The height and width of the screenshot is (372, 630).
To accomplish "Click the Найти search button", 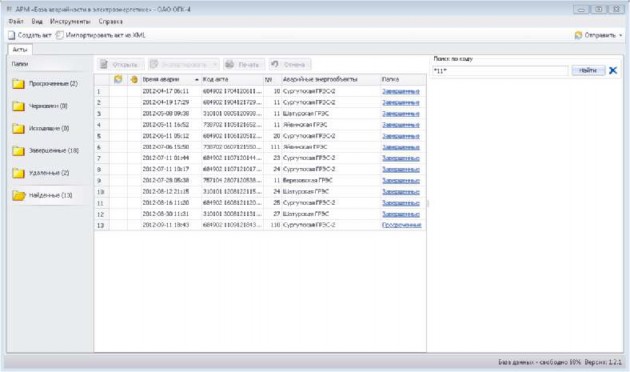I will coord(588,70).
